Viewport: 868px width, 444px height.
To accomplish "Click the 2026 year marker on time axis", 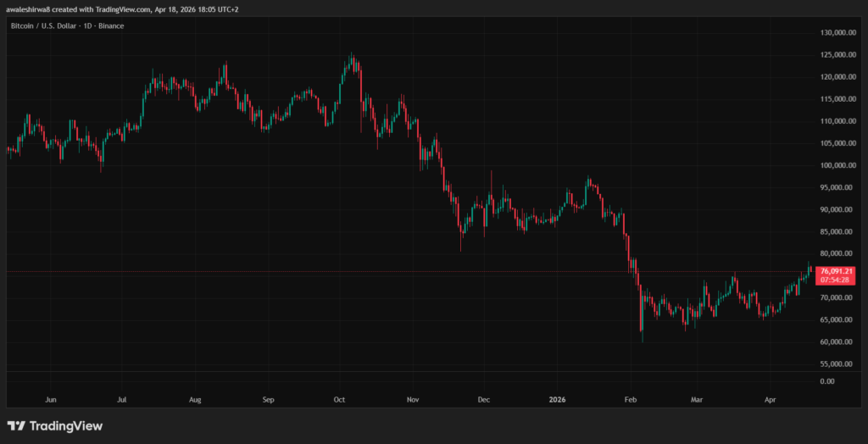I will click(x=557, y=398).
